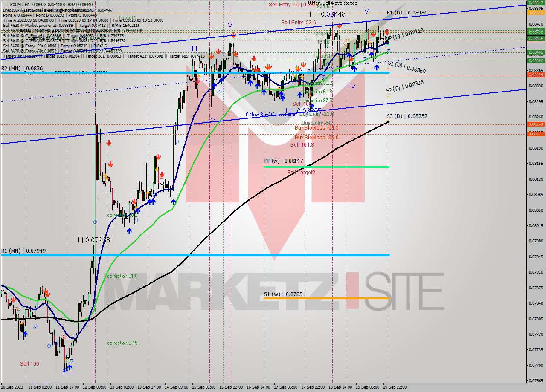Click the 0.08295 price axis value
The width and height of the screenshot is (546, 392).
point(536,102)
